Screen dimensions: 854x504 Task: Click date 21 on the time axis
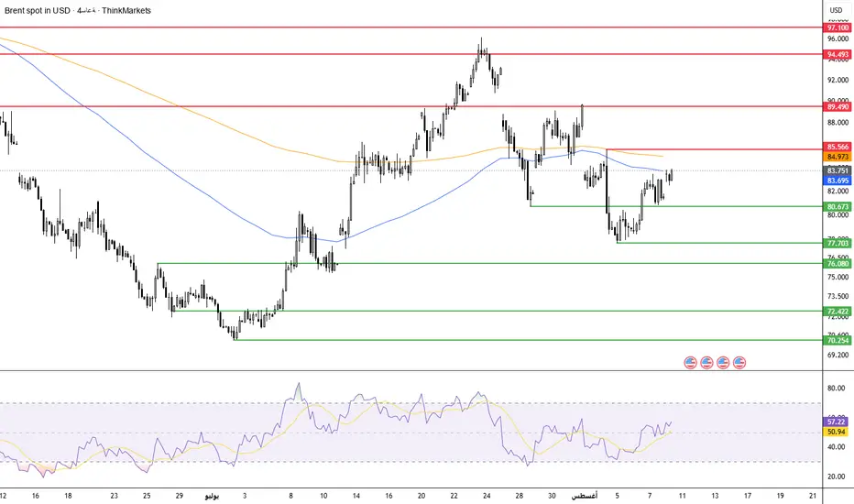[x=813, y=496]
